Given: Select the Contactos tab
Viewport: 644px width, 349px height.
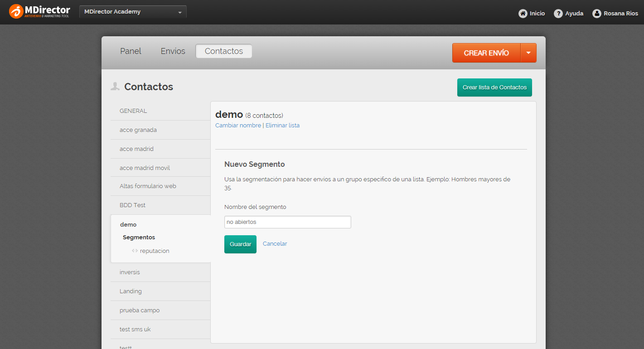Looking at the screenshot, I should point(224,51).
